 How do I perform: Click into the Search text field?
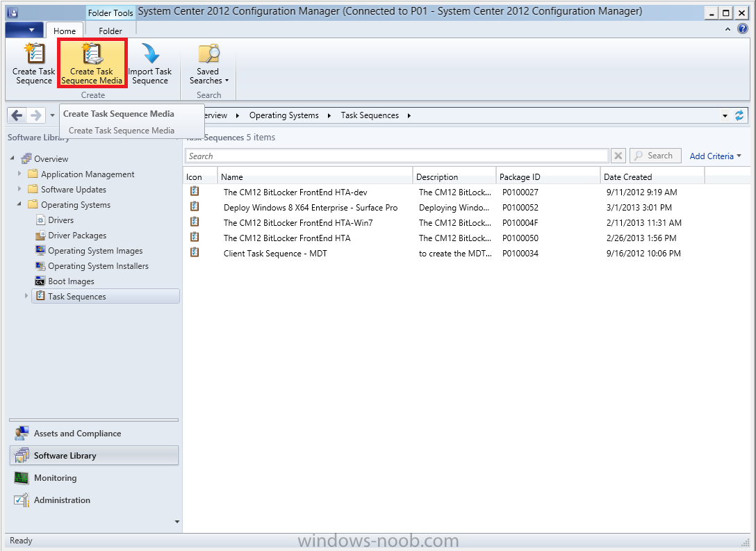point(397,156)
